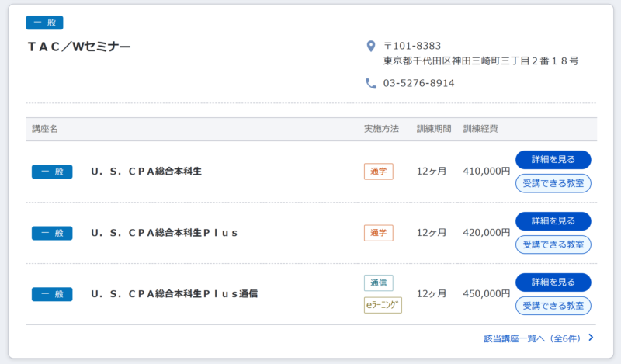Click the map pin location icon
621x364 pixels.
click(x=371, y=46)
